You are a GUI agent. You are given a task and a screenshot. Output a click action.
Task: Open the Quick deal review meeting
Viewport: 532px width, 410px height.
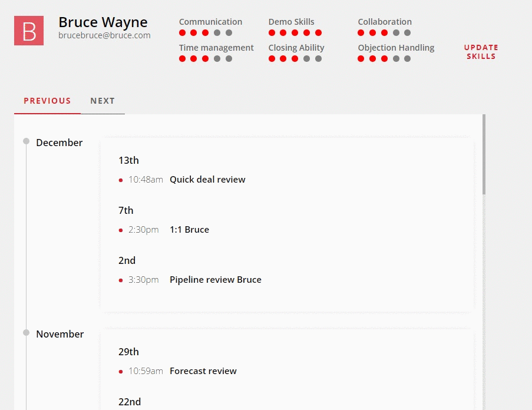click(x=207, y=180)
